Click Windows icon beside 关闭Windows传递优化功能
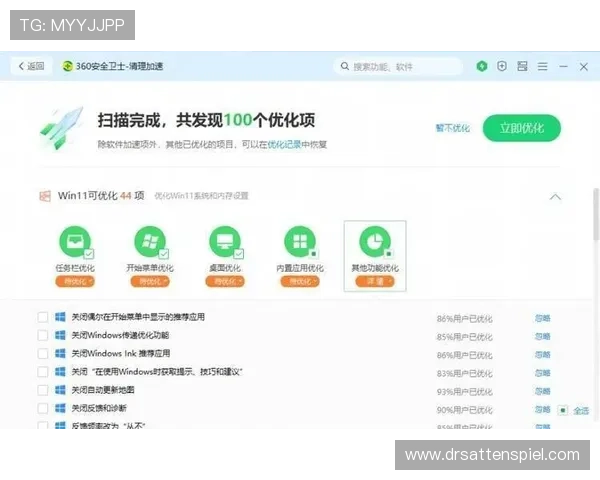 pos(60,335)
